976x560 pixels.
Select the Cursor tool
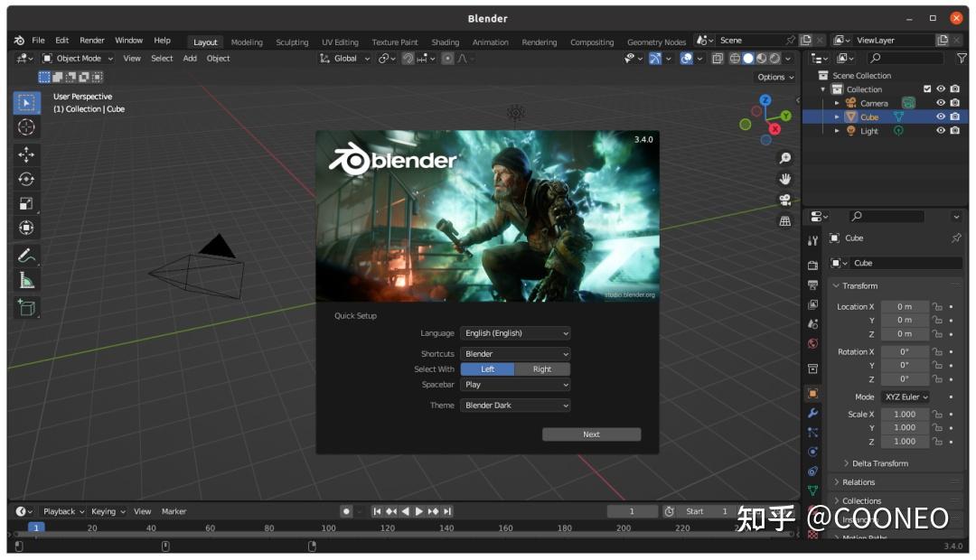click(x=26, y=127)
